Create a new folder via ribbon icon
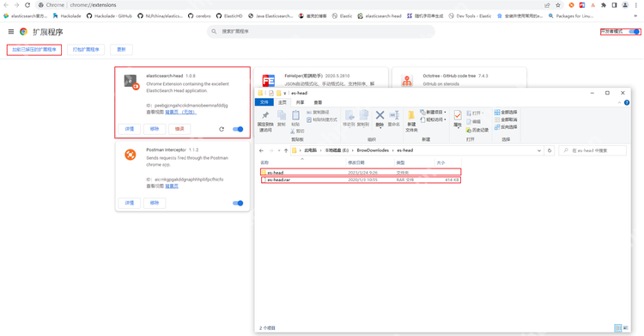 411,121
